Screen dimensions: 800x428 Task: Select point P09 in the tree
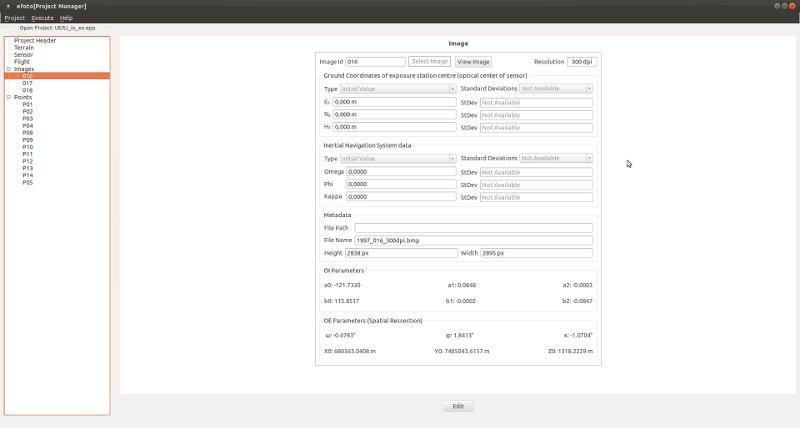pos(28,140)
